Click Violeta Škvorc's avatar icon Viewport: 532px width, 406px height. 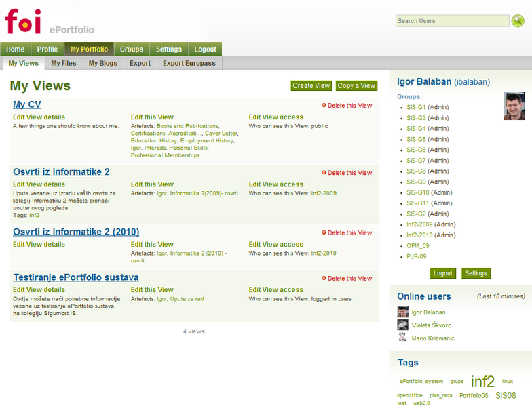point(403,325)
